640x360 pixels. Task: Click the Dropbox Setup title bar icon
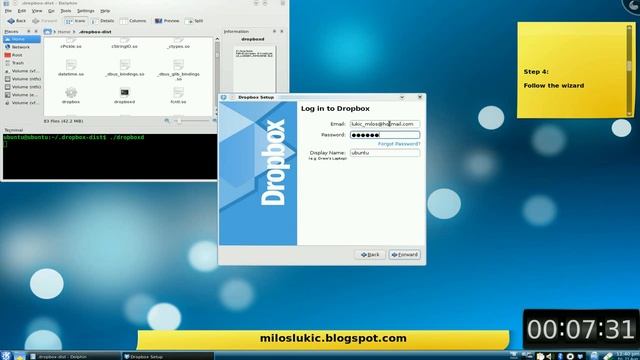click(x=223, y=97)
